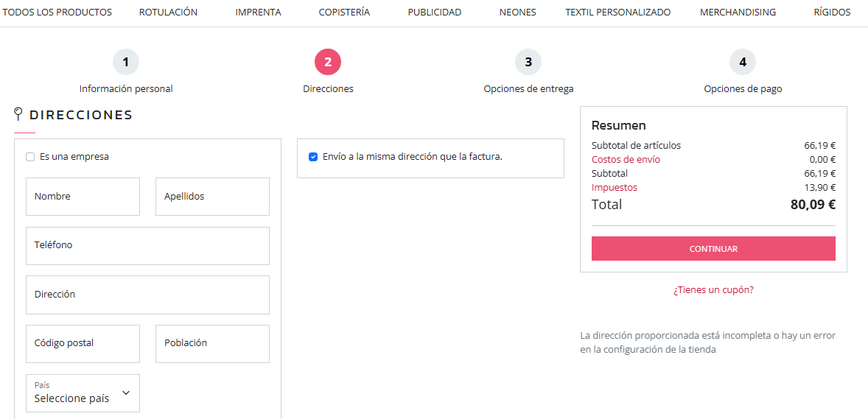Click the Costos de envío link
Image resolution: width=868 pixels, height=419 pixels.
pyautogui.click(x=626, y=160)
